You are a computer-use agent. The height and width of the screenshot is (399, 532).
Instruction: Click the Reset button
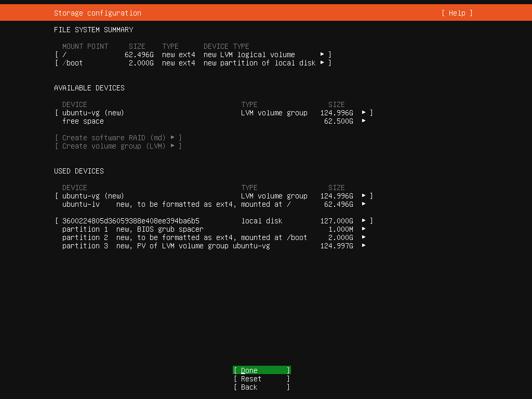(261, 378)
